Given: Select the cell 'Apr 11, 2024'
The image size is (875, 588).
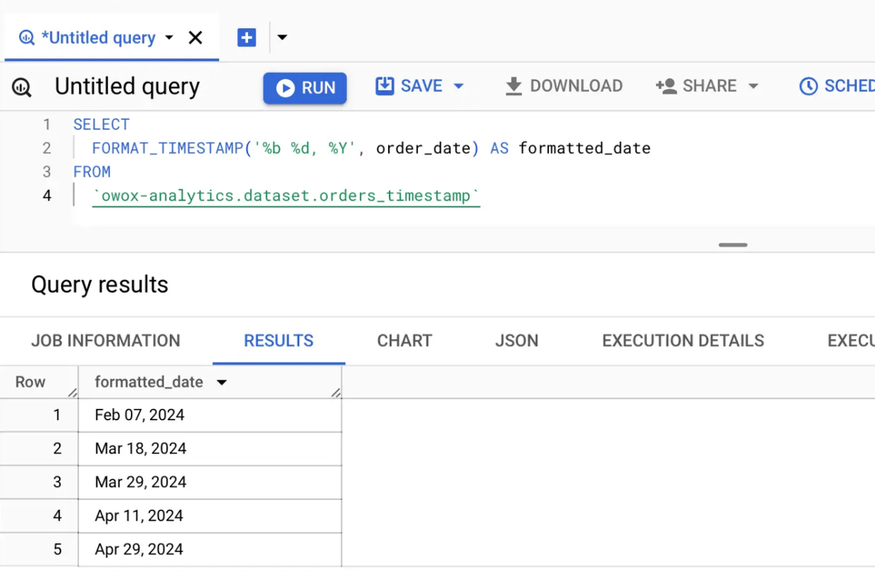Looking at the screenshot, I should tap(210, 515).
